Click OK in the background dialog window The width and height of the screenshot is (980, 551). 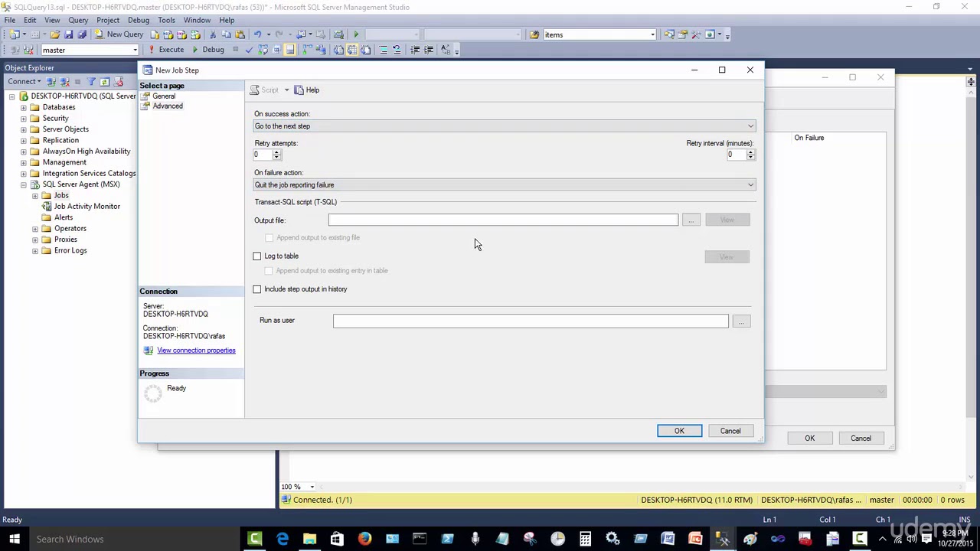pos(809,439)
